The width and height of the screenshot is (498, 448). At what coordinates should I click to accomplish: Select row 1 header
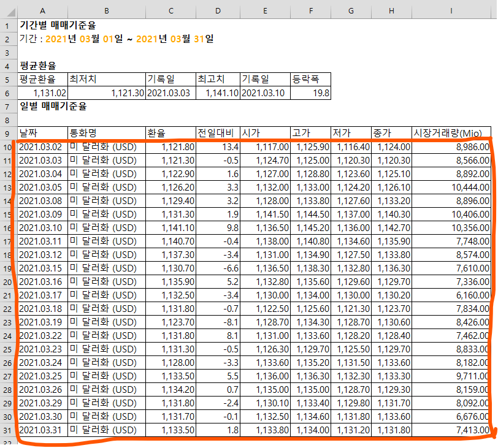coord(8,25)
